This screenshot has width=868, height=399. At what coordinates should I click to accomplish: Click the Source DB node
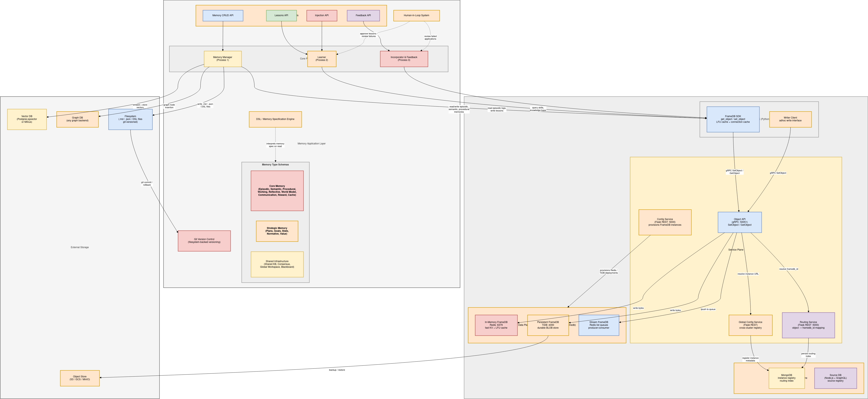(835, 378)
